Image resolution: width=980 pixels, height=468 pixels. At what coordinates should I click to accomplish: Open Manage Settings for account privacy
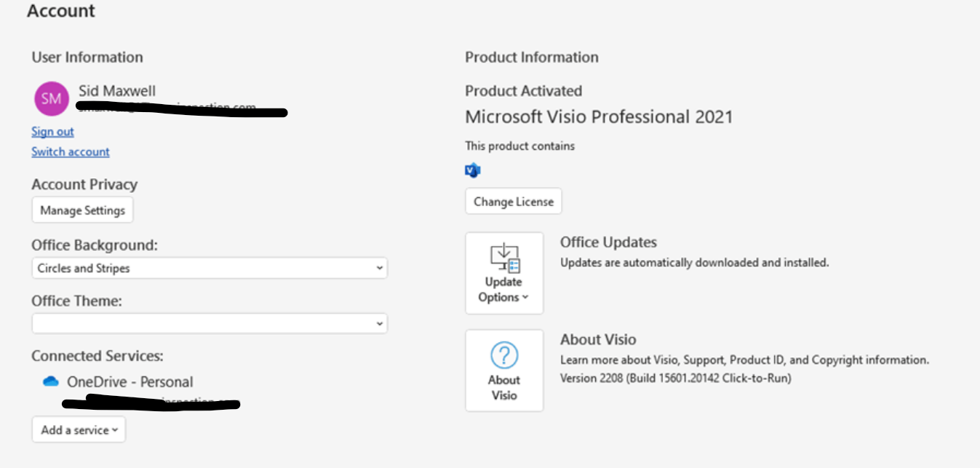83,210
